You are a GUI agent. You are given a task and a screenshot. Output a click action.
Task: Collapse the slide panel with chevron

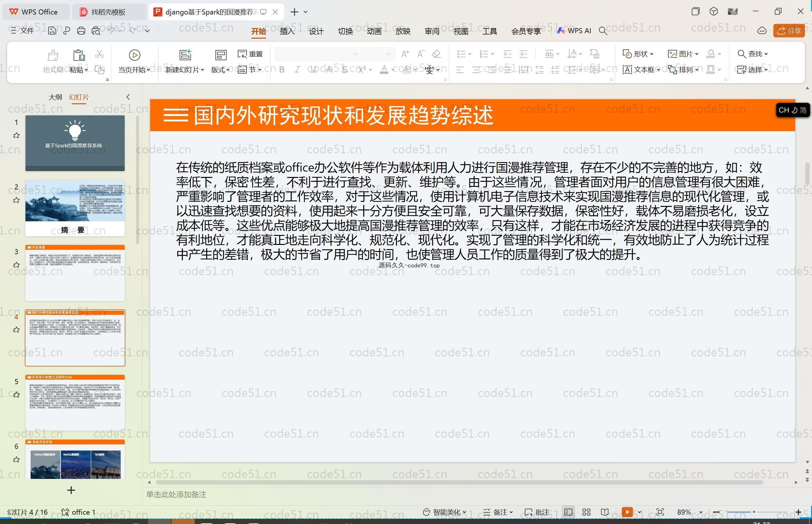pyautogui.click(x=128, y=97)
